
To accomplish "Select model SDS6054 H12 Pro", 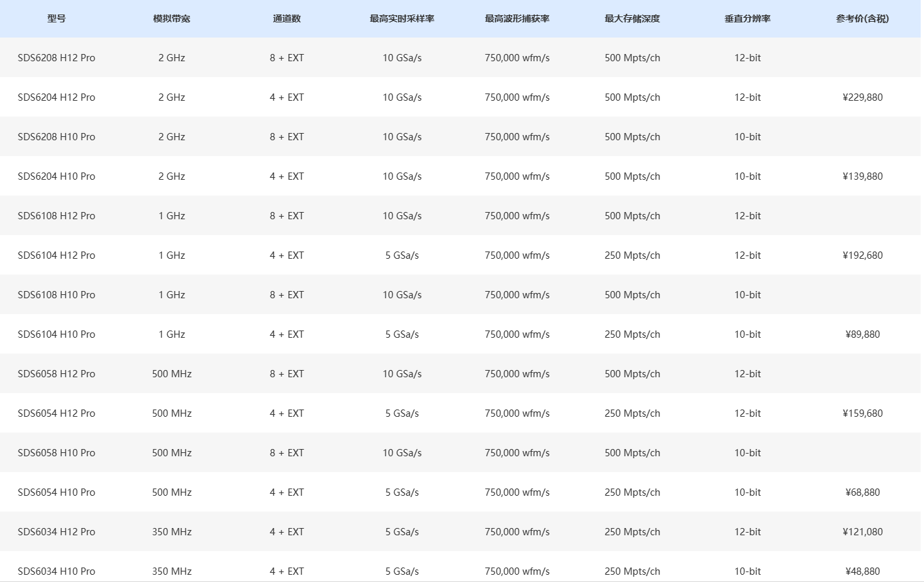I will coord(57,413).
